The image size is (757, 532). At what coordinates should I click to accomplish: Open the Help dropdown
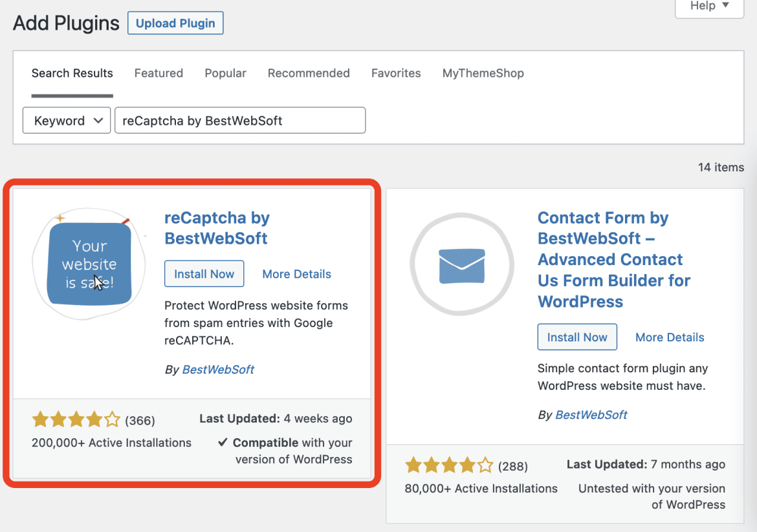[x=708, y=6]
